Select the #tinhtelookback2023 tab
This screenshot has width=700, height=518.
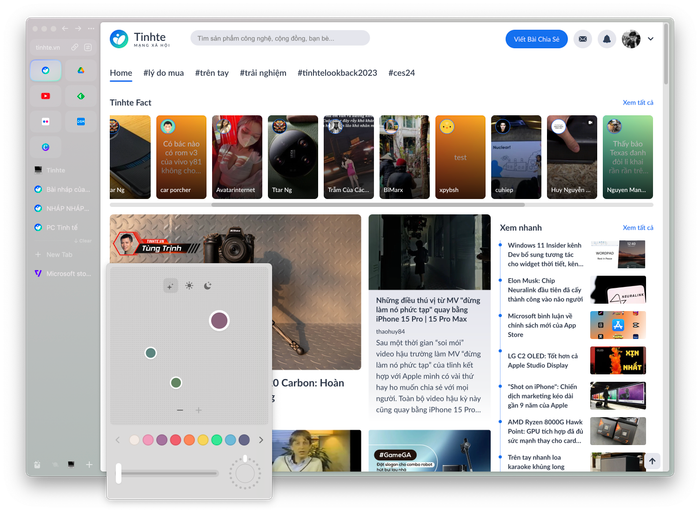point(338,73)
